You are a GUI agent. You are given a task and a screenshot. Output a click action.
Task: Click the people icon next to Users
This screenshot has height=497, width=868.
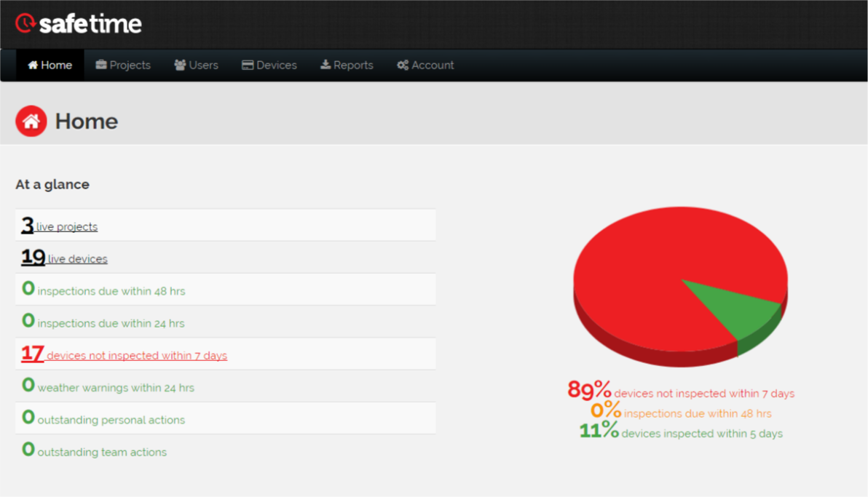(x=180, y=65)
